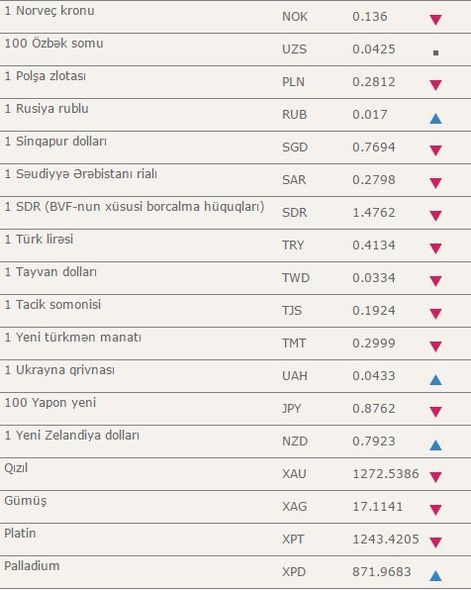Select the 1 Rusiya rublu currency name
The image size is (471, 590).
coord(46,109)
